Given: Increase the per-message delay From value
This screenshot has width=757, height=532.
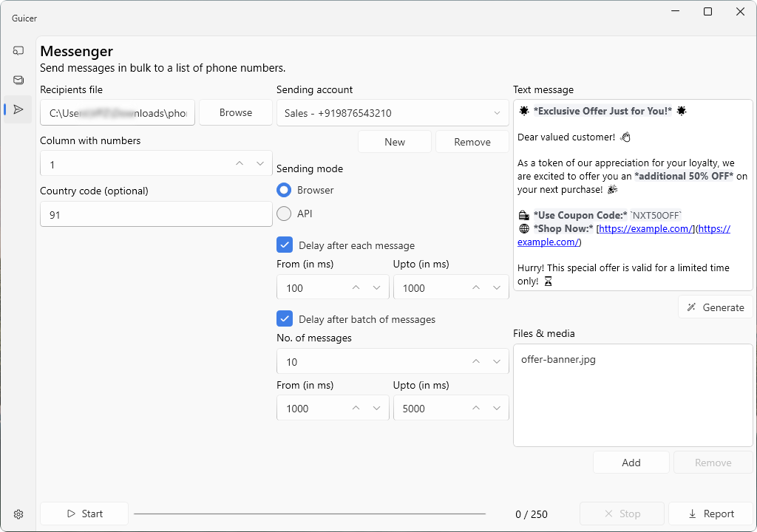Looking at the screenshot, I should coord(356,288).
